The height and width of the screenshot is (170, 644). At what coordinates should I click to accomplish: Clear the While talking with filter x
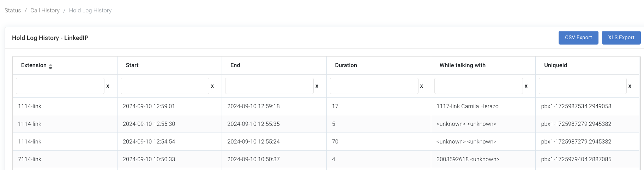click(x=526, y=86)
